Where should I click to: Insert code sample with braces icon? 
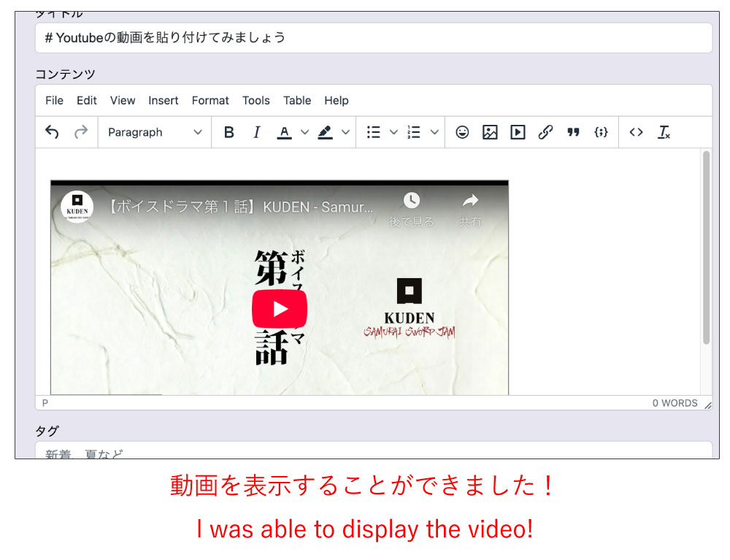601,132
